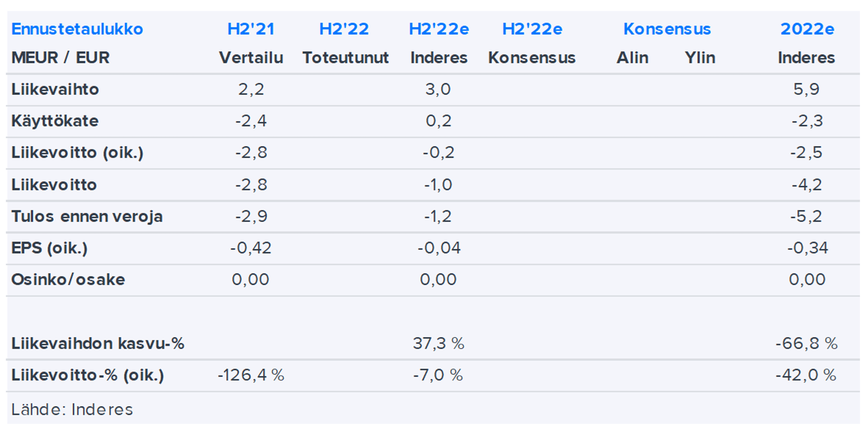
Task: Select the Ylin subheader under Konsensus
Action: tap(700, 58)
